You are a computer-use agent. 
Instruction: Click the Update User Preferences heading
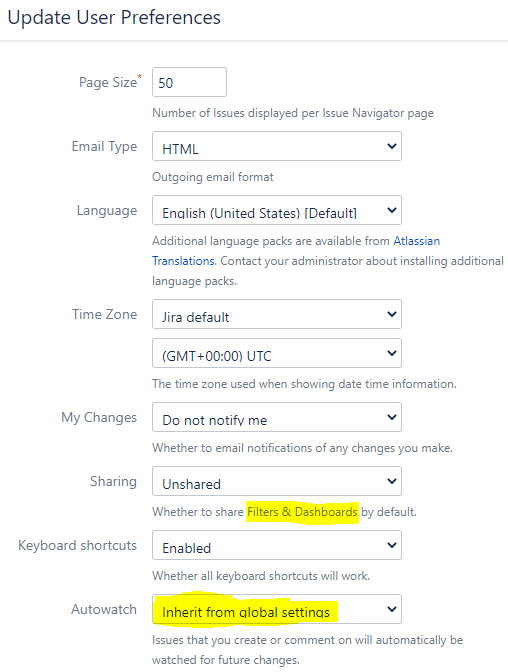click(x=114, y=18)
